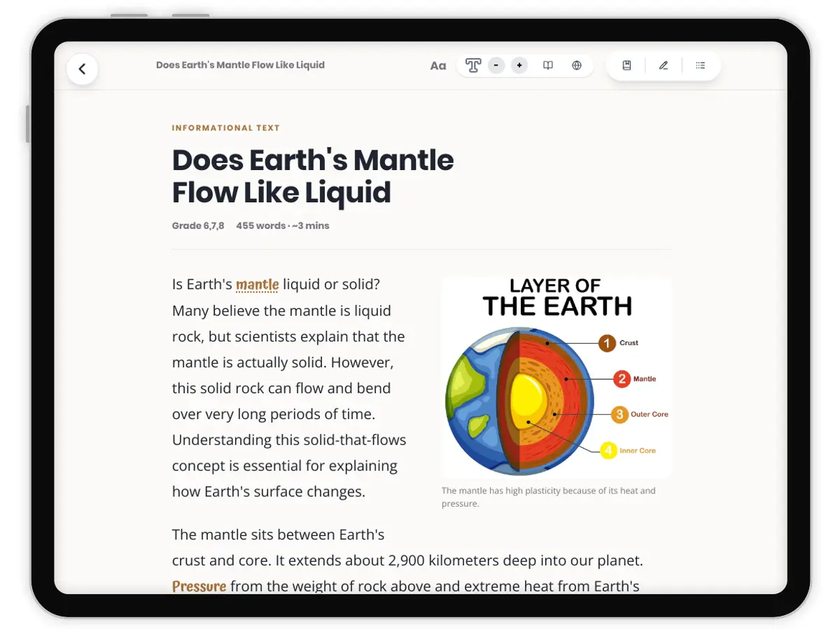Image resolution: width=840 pixels, height=634 pixels.
Task: Open reading mode with the book icon
Action: [548, 66]
